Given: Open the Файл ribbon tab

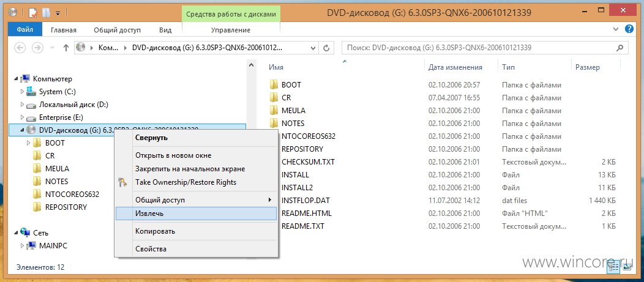Looking at the screenshot, I should [25, 29].
